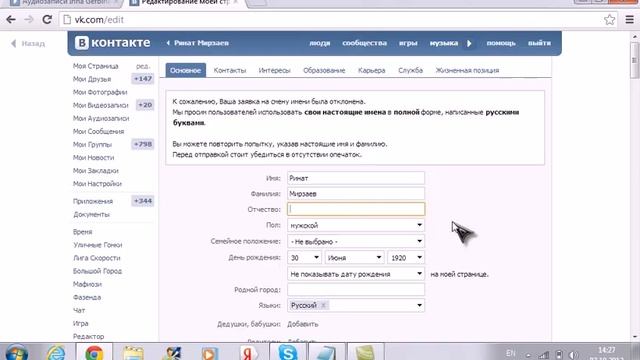
Task: Click люди in the VK header
Action: [x=320, y=43]
